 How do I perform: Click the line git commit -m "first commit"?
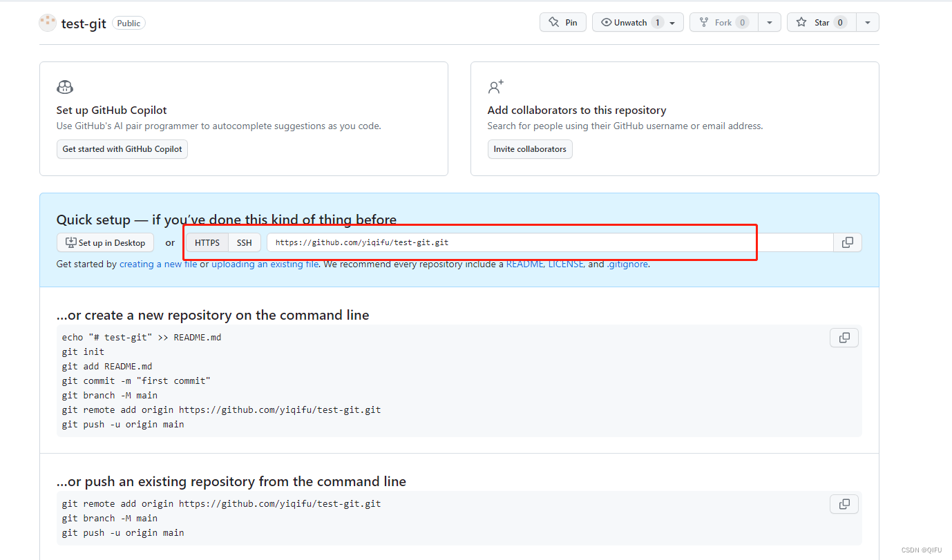(136, 381)
